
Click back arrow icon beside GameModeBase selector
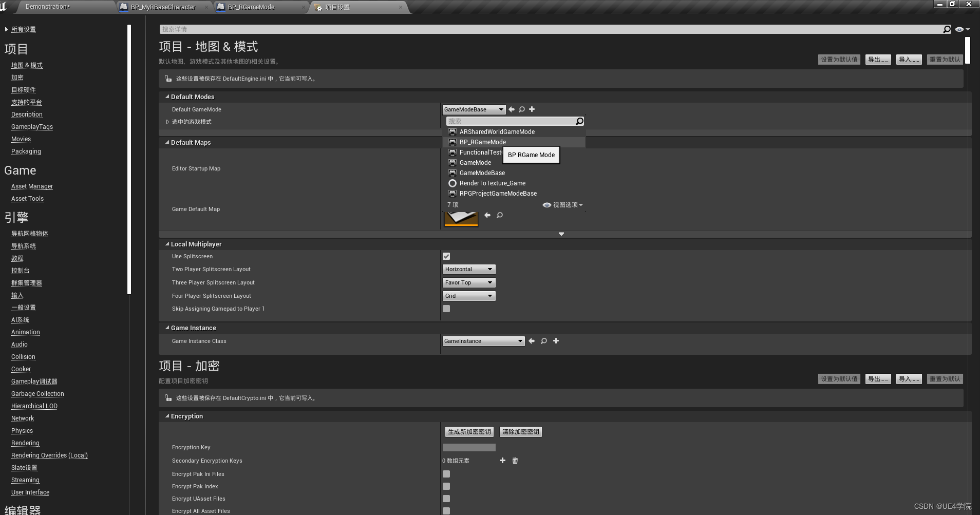pos(512,109)
